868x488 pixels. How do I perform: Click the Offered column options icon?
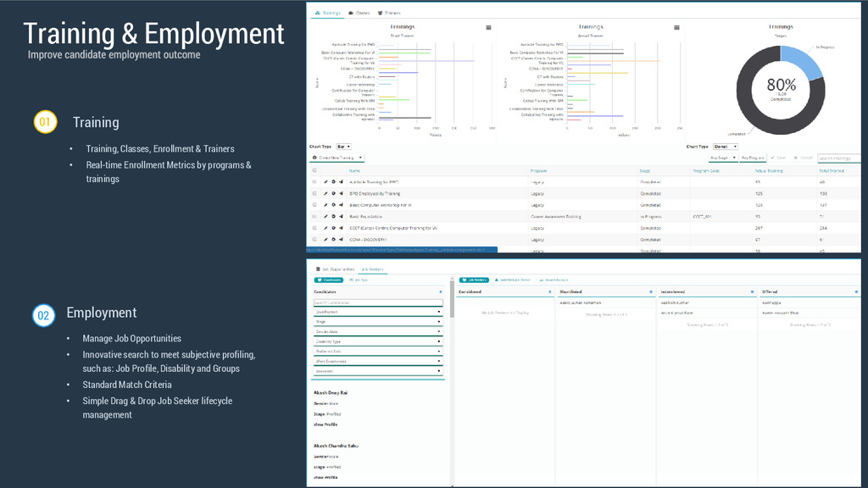pos(856,291)
